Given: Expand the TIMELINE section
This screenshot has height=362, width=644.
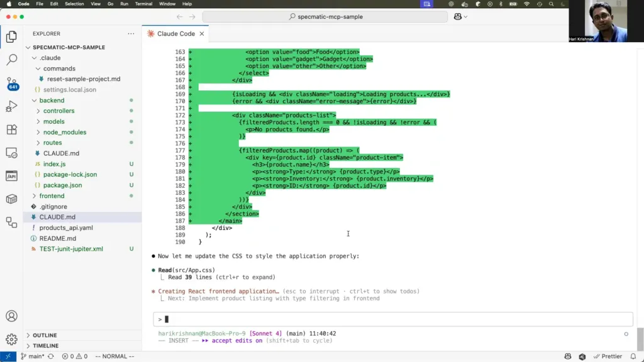Looking at the screenshot, I should [x=45, y=346].
